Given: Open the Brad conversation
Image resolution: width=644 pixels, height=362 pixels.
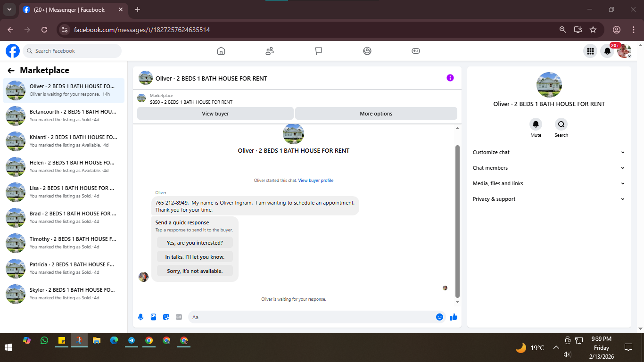Looking at the screenshot, I should tap(64, 217).
